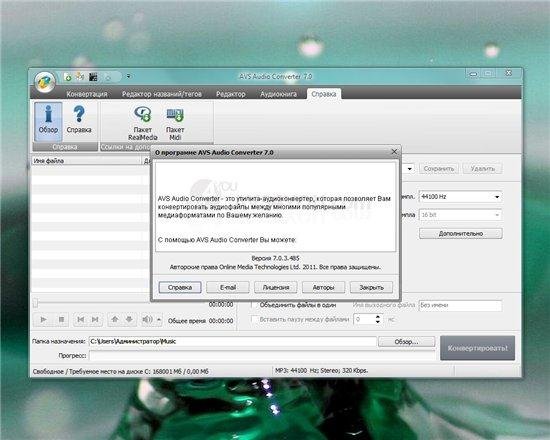Click the Закрыть button
The height and width of the screenshot is (440, 550).
click(x=371, y=287)
